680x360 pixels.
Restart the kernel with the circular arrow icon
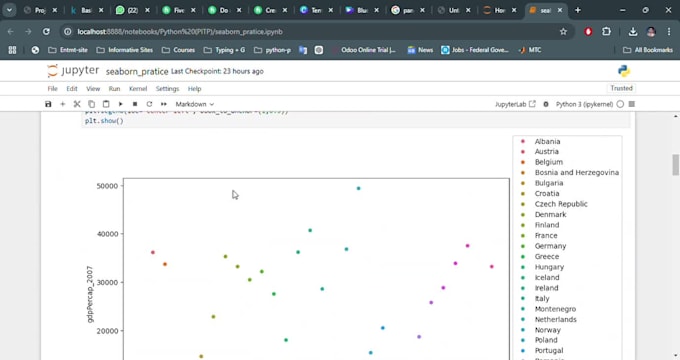click(149, 104)
